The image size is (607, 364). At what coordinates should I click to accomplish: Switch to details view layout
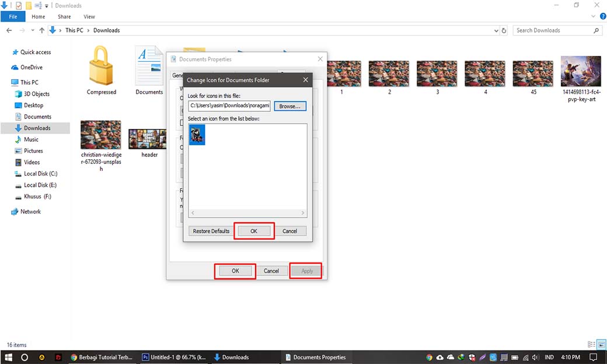(x=591, y=344)
